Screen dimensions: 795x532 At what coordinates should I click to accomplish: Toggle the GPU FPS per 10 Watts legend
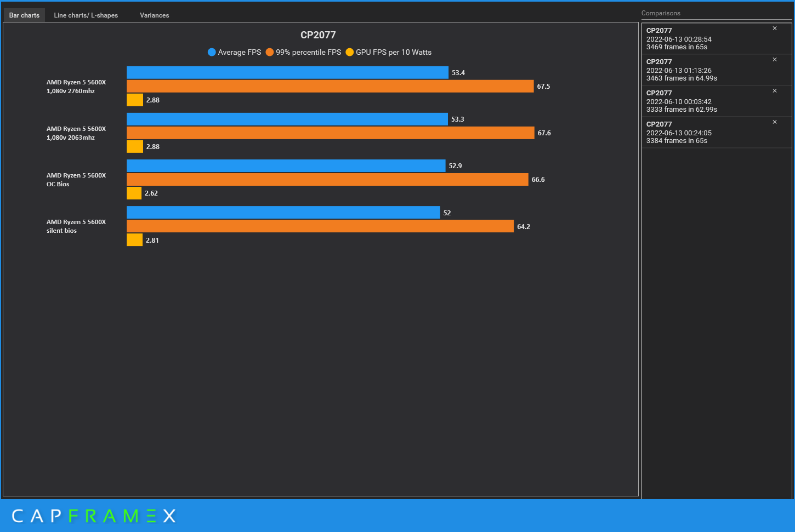[389, 52]
